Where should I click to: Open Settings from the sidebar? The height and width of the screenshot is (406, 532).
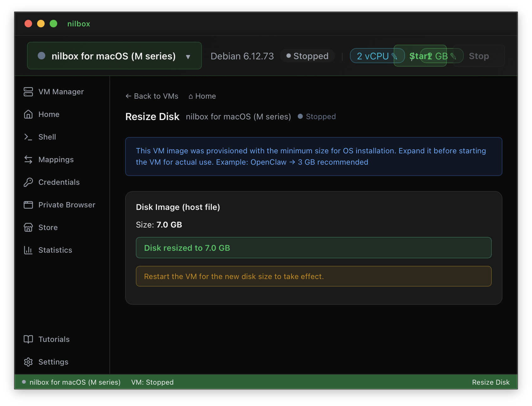pos(53,362)
